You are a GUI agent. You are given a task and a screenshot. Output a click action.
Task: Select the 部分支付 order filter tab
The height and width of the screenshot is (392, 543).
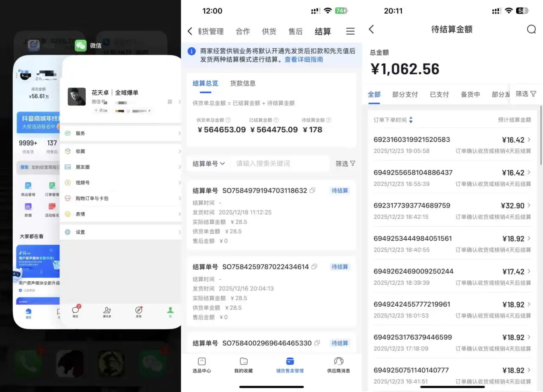tap(405, 94)
